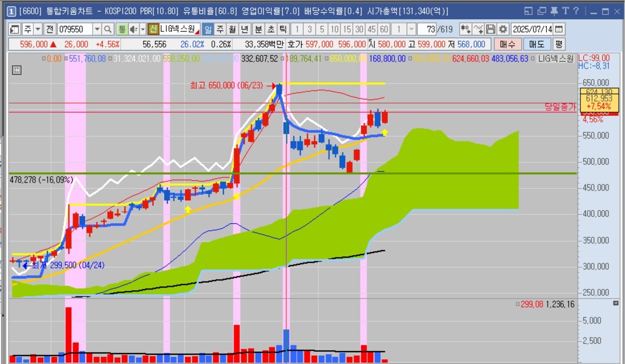Open chart settings gear icon
Screen dimensions: 625x364
[x=503, y=30]
